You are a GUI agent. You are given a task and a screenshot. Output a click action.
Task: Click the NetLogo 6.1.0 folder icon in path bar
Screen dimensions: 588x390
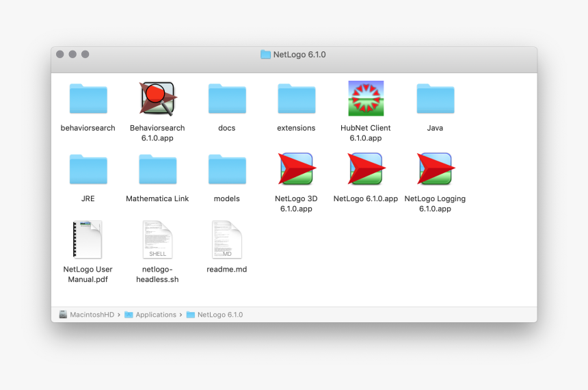(191, 315)
